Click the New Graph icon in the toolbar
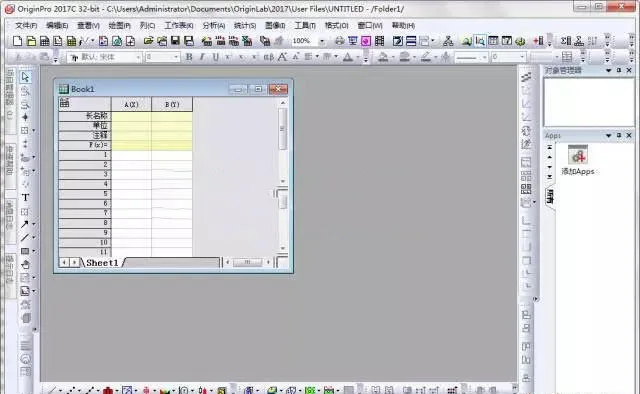This screenshot has width=640, height=394. click(x=58, y=41)
